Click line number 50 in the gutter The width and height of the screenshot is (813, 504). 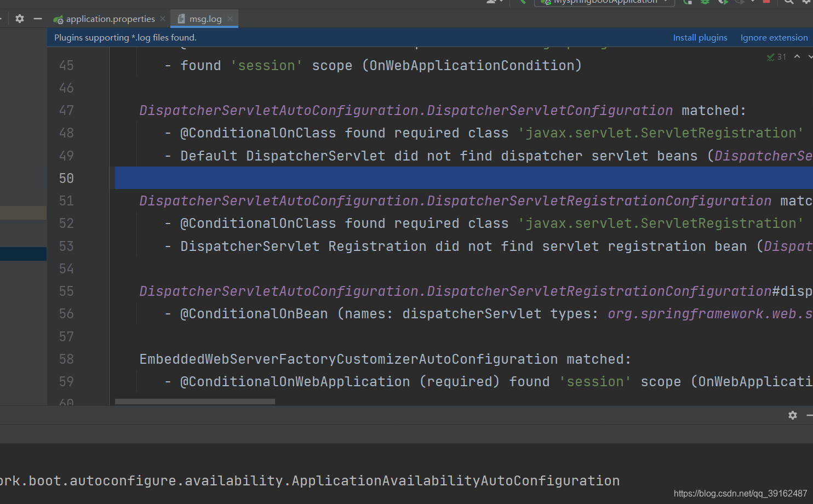pos(66,179)
